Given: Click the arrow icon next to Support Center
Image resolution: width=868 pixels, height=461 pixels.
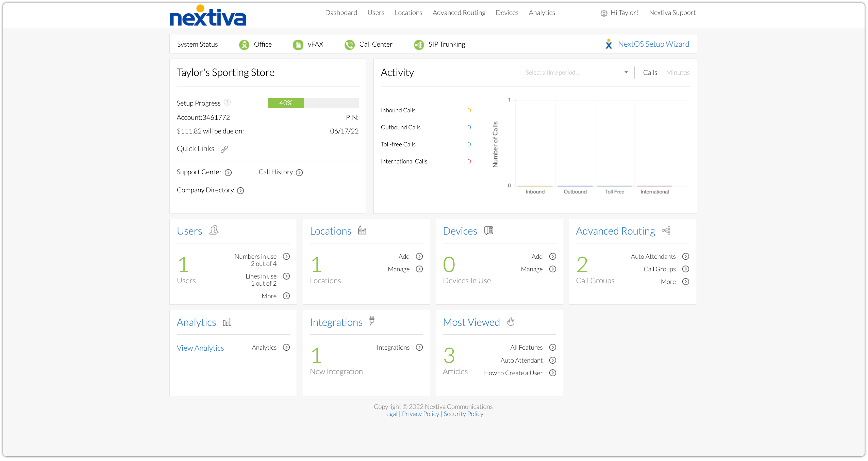Looking at the screenshot, I should [x=229, y=173].
